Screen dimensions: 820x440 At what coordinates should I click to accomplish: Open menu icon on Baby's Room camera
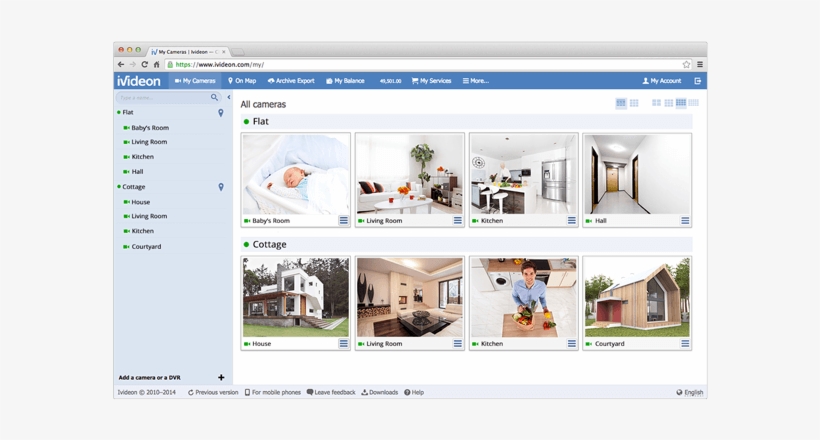pos(343,221)
